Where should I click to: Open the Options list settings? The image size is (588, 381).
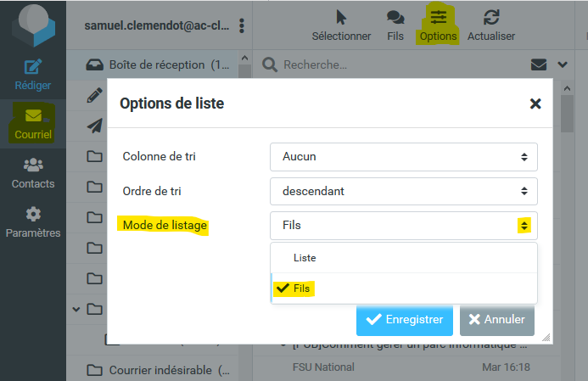(438, 19)
